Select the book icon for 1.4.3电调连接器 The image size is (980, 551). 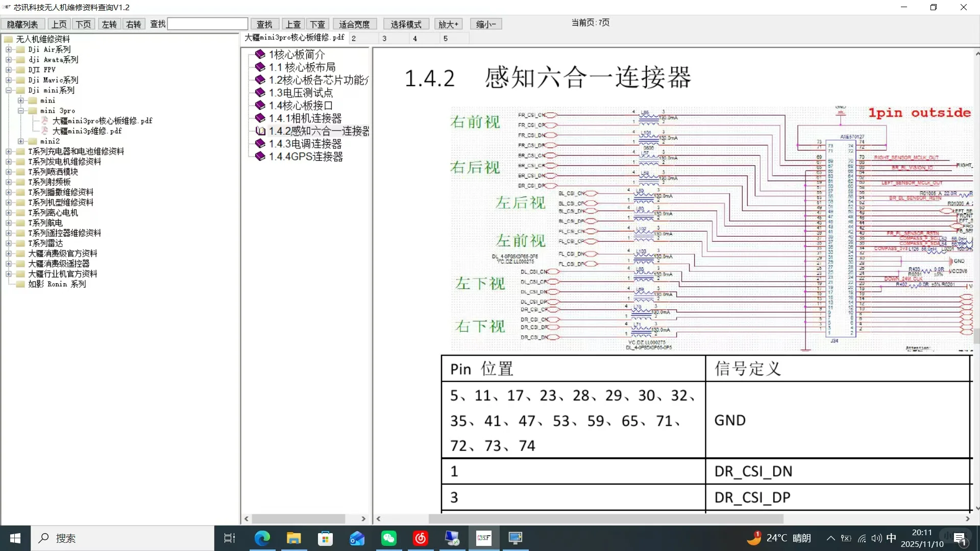click(x=259, y=143)
